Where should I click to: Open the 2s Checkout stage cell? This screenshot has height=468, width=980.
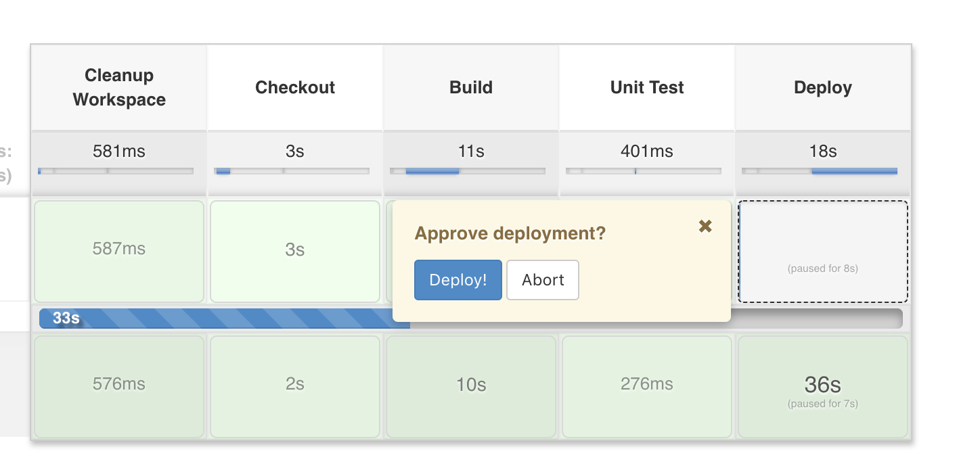coord(295,387)
